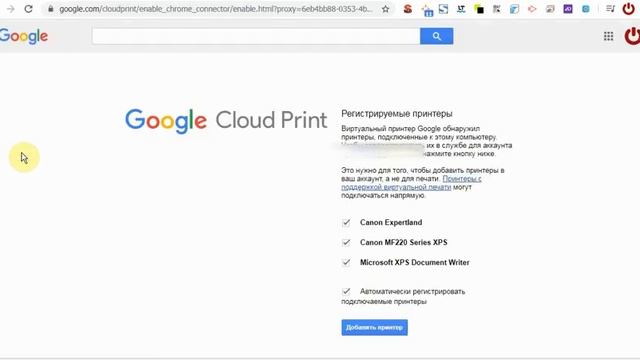Open the red outlined arrow extension
The height and width of the screenshot is (360, 640).
(532, 9)
